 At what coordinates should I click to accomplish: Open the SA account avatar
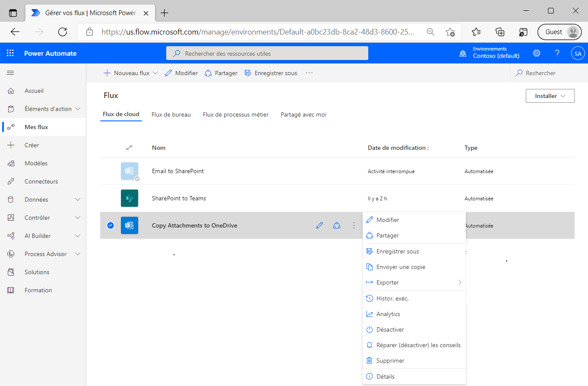pyautogui.click(x=578, y=54)
